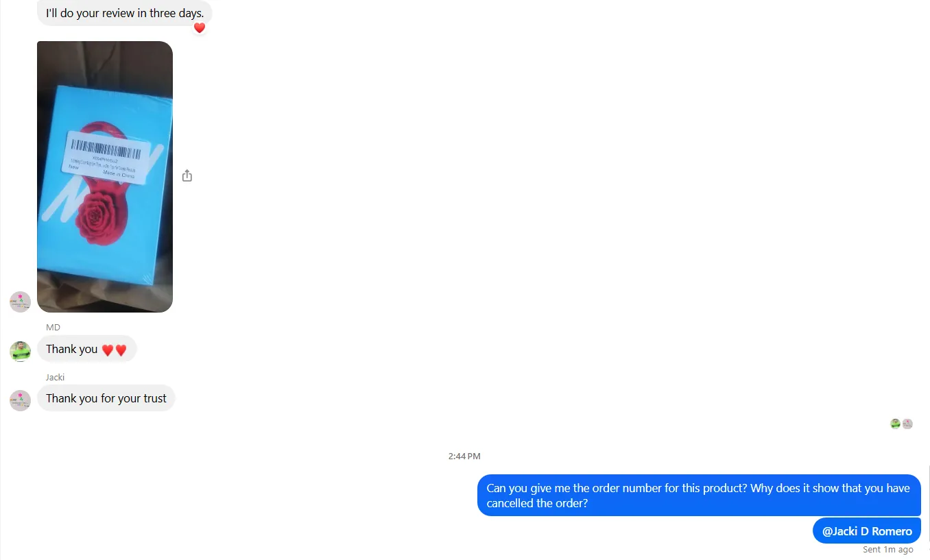Click the MD sender name label
The image size is (930, 560).
(53, 327)
